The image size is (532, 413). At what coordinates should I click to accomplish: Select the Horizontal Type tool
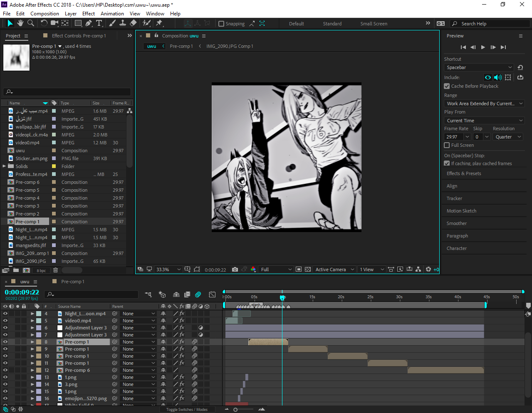[99, 23]
